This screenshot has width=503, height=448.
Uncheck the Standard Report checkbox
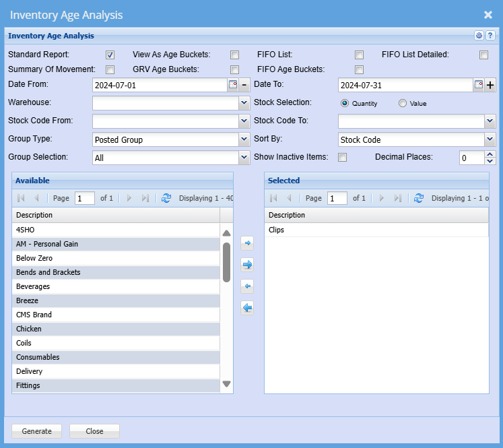click(110, 55)
